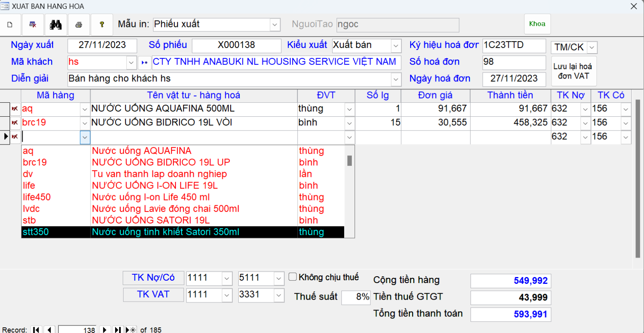Jump to the last record
Image resolution: width=644 pixels, height=333 pixels.
[x=117, y=330]
